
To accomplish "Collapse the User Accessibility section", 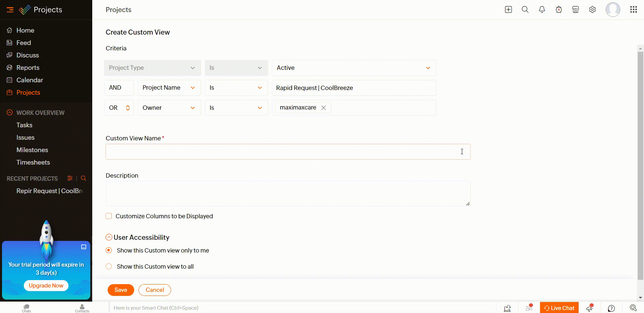I will point(109,237).
